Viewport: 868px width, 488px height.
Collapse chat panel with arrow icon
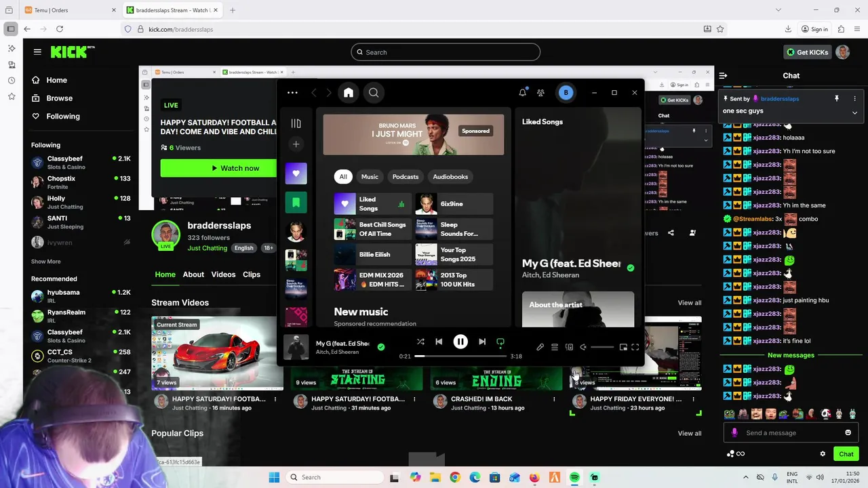point(723,76)
